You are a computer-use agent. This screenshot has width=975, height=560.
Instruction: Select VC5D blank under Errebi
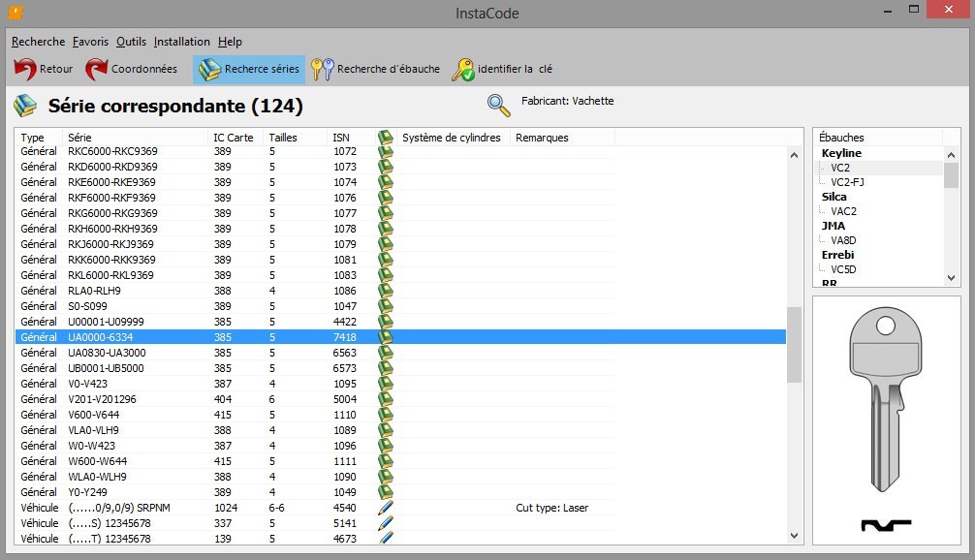coord(843,269)
